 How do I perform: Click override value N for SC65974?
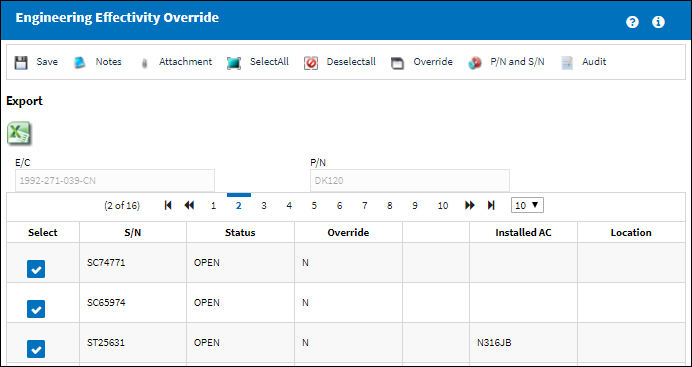305,303
